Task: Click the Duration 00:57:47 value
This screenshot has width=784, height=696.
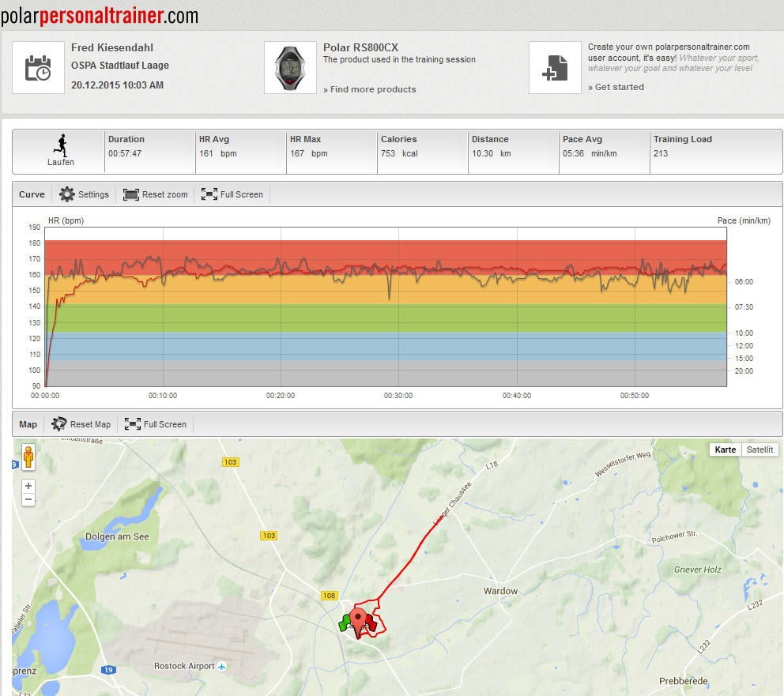Action: (x=125, y=153)
